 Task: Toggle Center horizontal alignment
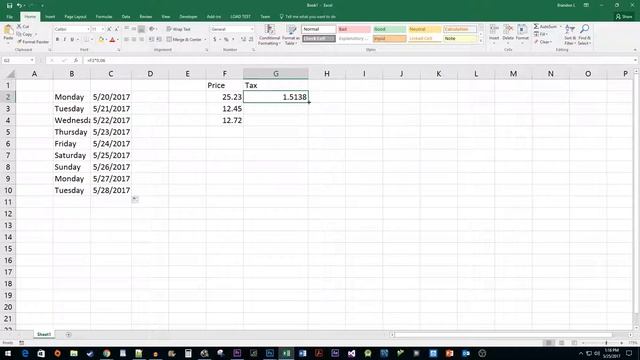[134, 40]
